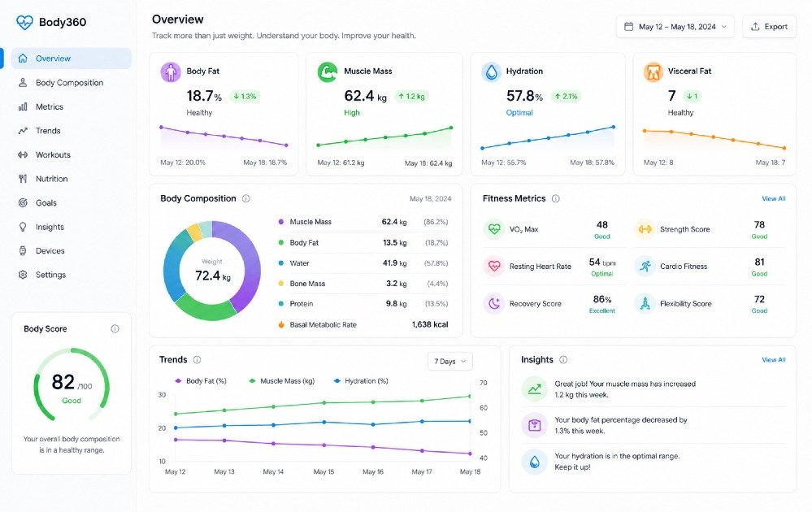Toggle Hydration (%) legend series
This screenshot has height=512, width=812.
(x=361, y=381)
